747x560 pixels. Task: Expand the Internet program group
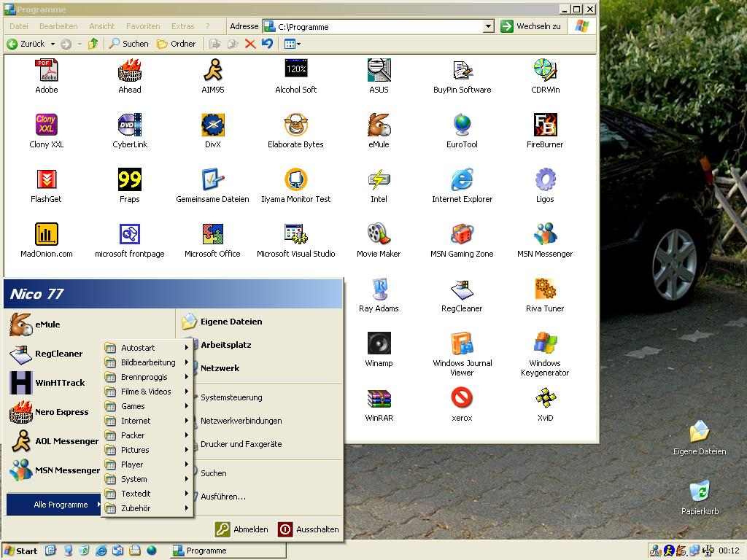tap(147, 421)
